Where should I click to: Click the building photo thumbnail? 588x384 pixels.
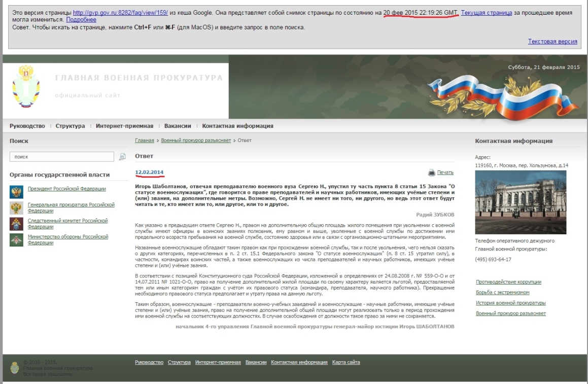pos(521,202)
